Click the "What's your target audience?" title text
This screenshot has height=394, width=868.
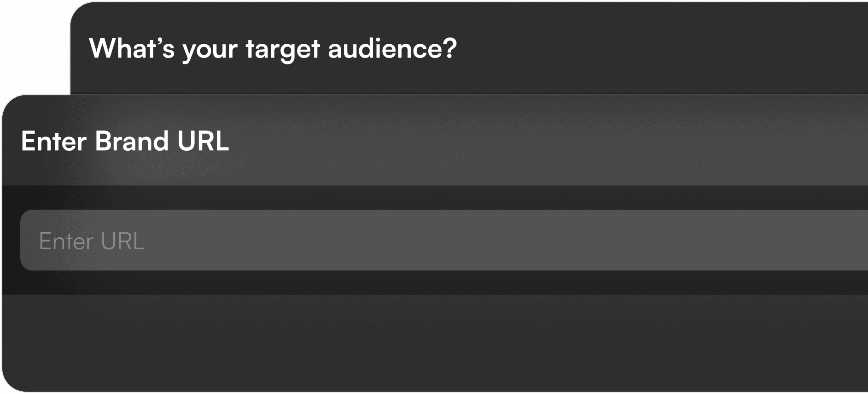click(x=273, y=49)
